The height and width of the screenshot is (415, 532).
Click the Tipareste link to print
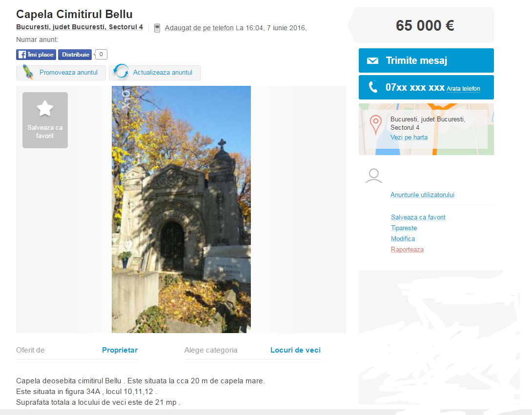[404, 228]
